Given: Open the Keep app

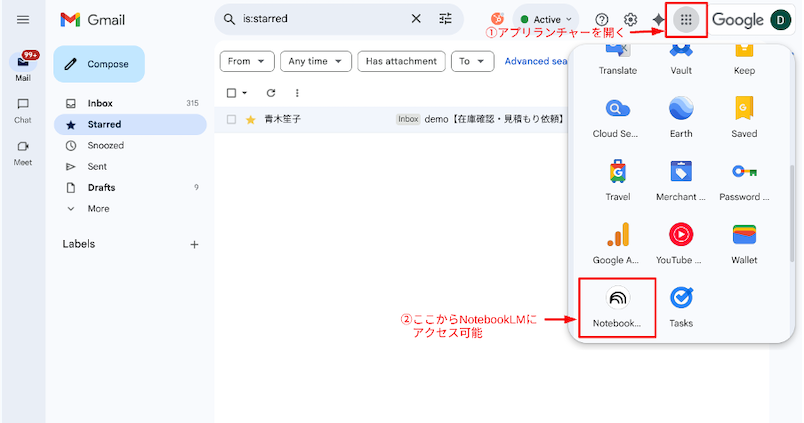Looking at the screenshot, I should point(744,61).
